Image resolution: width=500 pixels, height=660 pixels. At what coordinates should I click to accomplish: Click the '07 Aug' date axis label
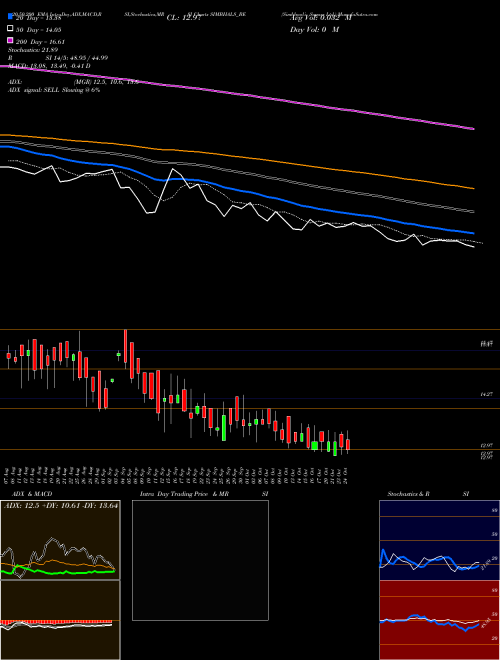coord(8,475)
